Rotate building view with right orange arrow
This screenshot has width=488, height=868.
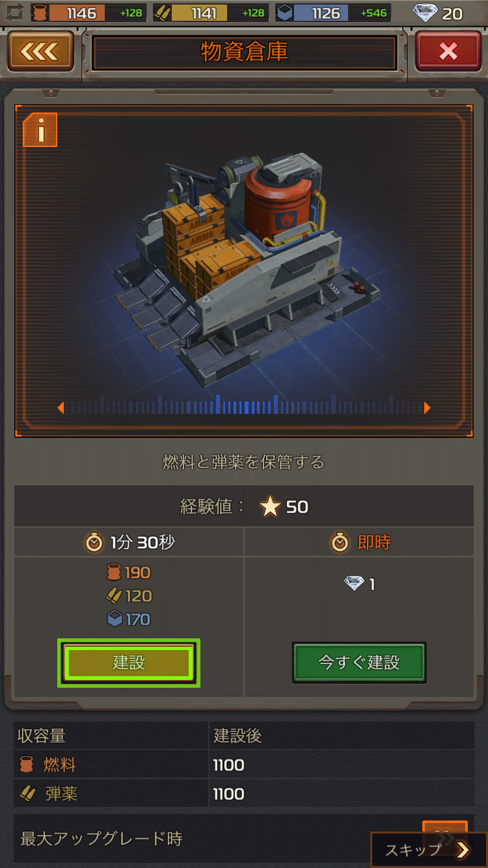pyautogui.click(x=427, y=408)
